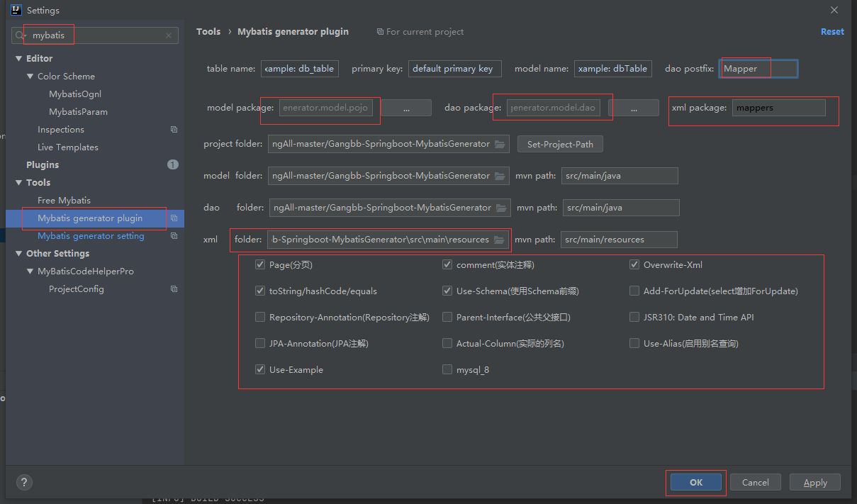Toggle the Page(分页) checkbox
857x504 pixels.
click(260, 265)
